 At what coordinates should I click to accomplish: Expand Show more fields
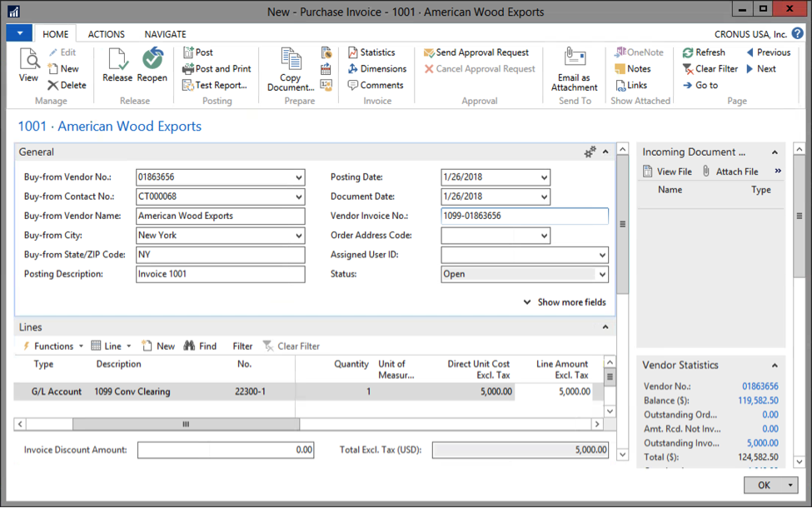[565, 302]
